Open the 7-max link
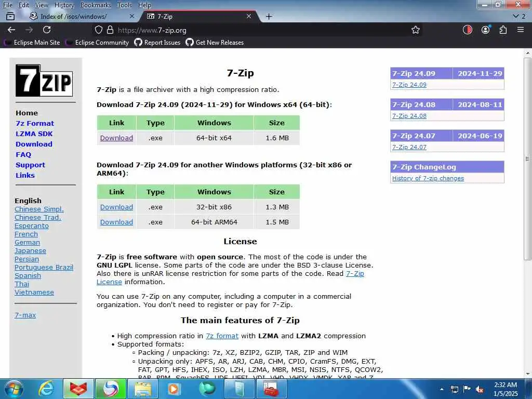 pyautogui.click(x=25, y=315)
